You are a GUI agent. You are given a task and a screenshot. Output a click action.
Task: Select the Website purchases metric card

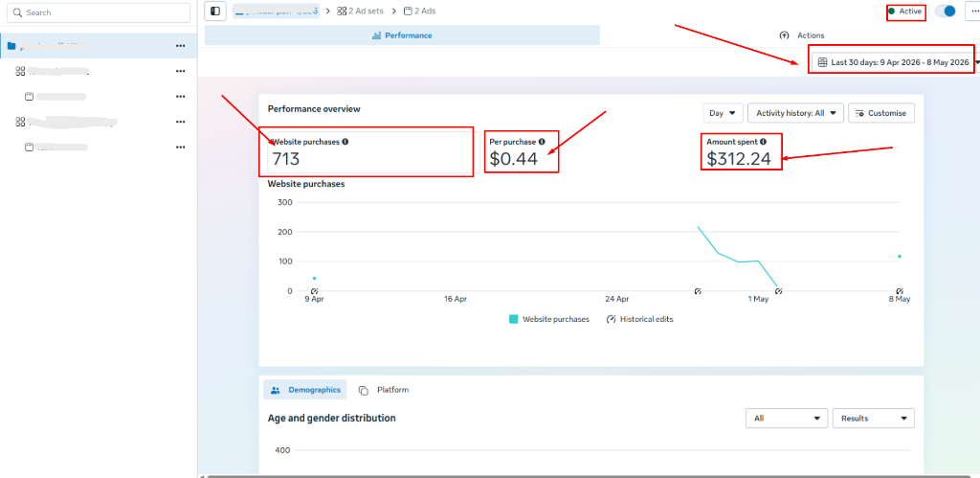click(374, 152)
